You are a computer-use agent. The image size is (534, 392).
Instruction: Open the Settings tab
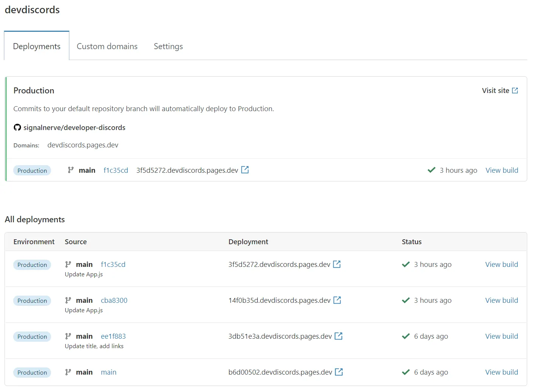[x=168, y=46]
